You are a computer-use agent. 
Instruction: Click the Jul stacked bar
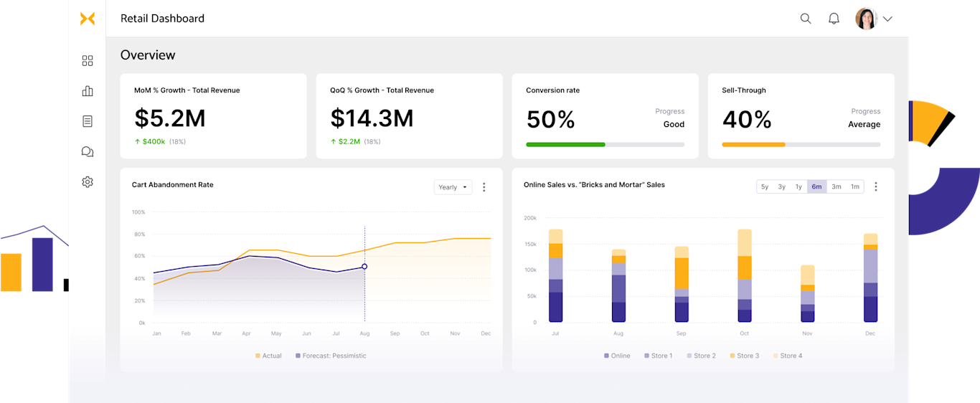point(555,275)
